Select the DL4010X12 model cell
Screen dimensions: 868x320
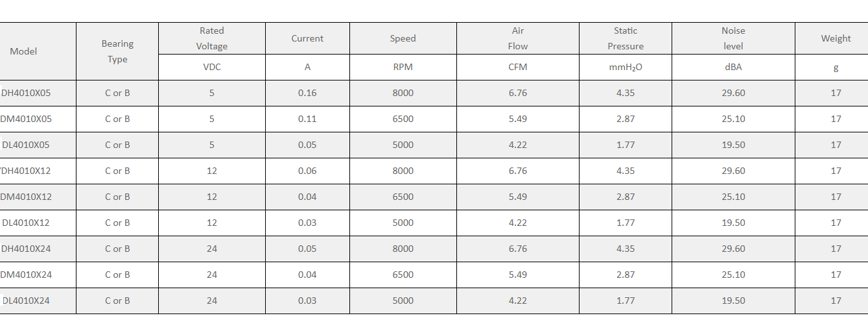coord(38,223)
